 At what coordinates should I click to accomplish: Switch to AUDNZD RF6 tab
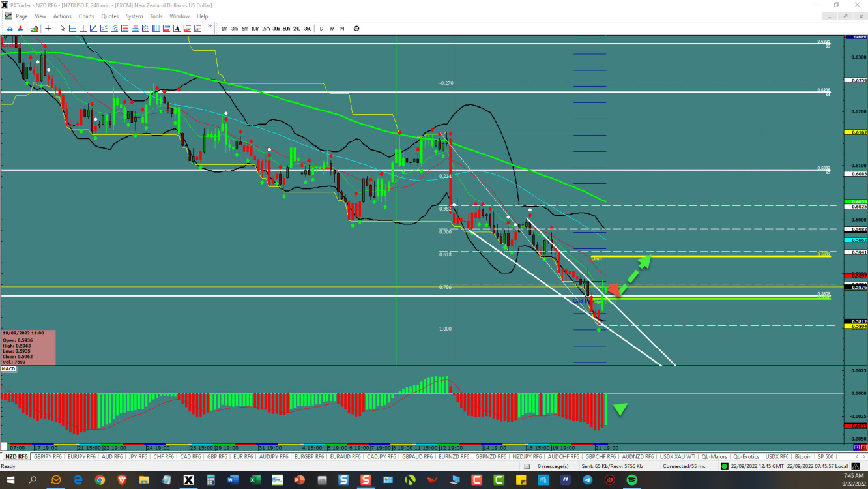click(x=637, y=457)
